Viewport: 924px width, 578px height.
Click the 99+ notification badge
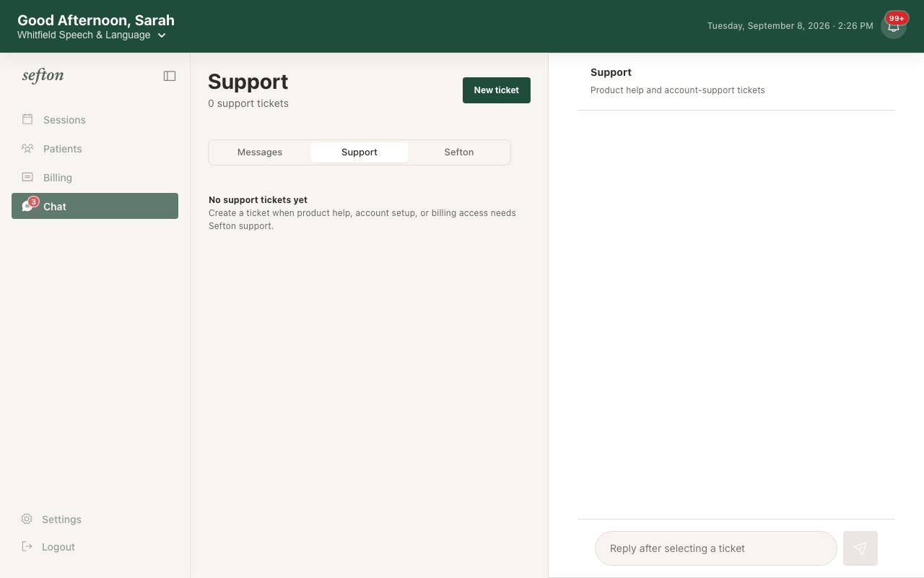[897, 18]
